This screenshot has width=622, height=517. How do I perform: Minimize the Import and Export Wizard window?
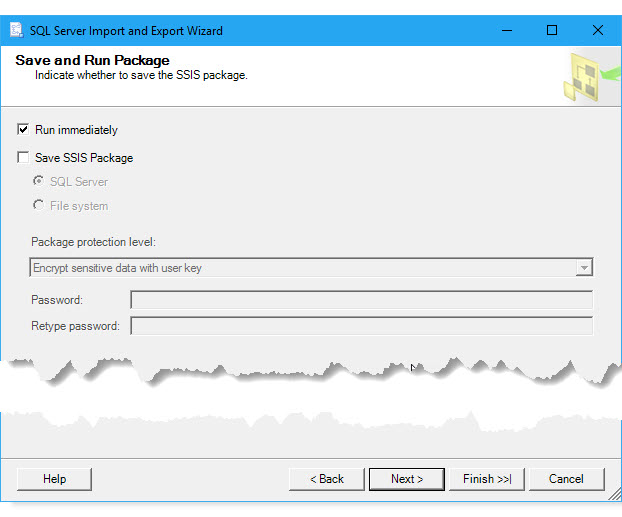[505, 30]
